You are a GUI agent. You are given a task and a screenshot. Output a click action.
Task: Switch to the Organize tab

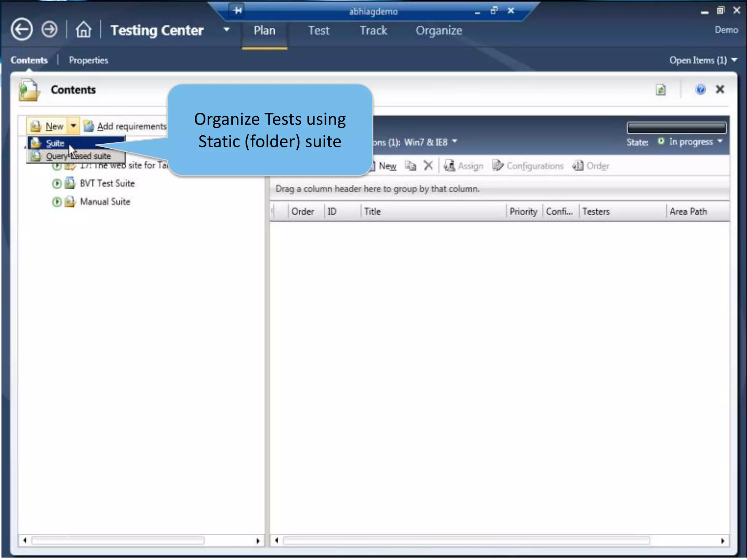point(439,31)
